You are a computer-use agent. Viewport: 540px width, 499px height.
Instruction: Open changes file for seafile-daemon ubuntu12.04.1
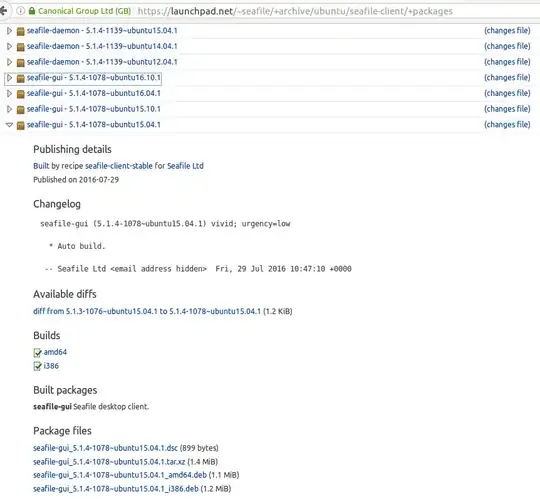pos(507,62)
